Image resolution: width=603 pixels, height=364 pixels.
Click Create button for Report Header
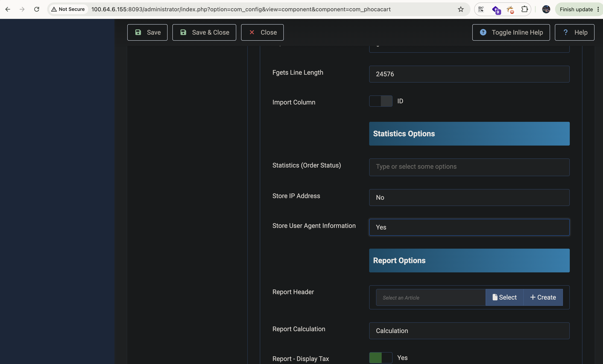543,297
